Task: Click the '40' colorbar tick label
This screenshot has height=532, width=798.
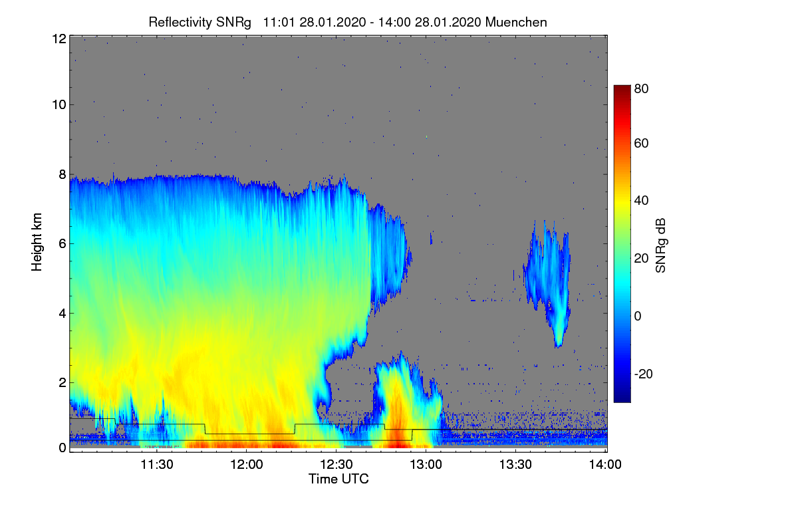Action: tap(642, 201)
